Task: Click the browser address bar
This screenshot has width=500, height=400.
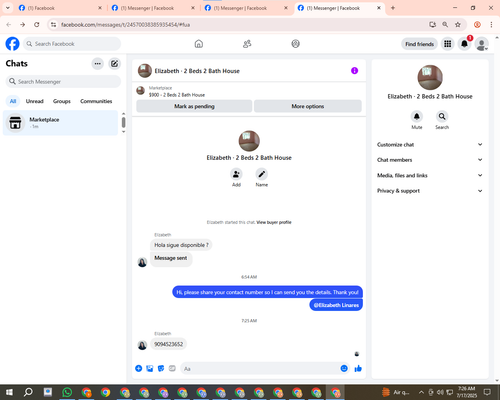Action: tap(240, 25)
